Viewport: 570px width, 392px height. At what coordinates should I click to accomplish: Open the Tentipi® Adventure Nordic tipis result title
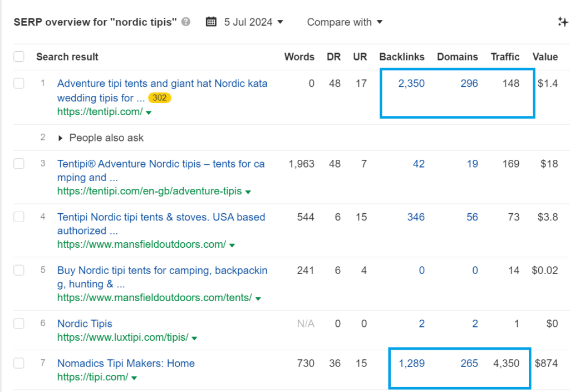pyautogui.click(x=161, y=170)
